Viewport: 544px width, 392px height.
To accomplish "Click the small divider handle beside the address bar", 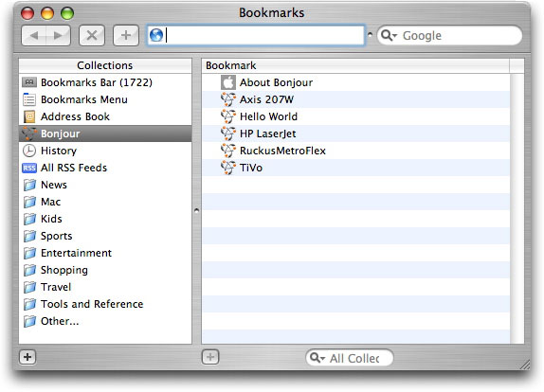I will [x=370, y=35].
